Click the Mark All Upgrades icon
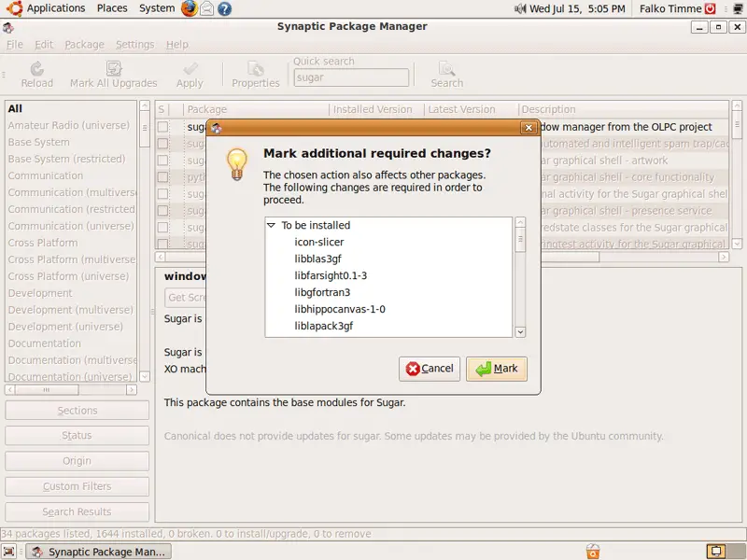Viewport: 747px width, 560px height. tap(113, 75)
